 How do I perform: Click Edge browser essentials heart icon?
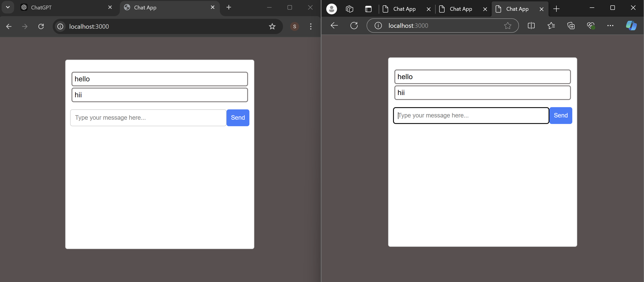[x=590, y=26]
